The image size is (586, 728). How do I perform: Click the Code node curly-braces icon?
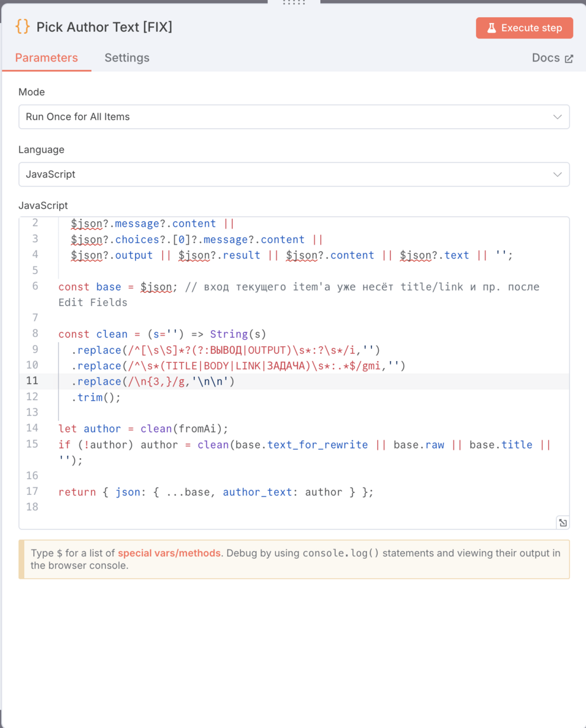(22, 27)
